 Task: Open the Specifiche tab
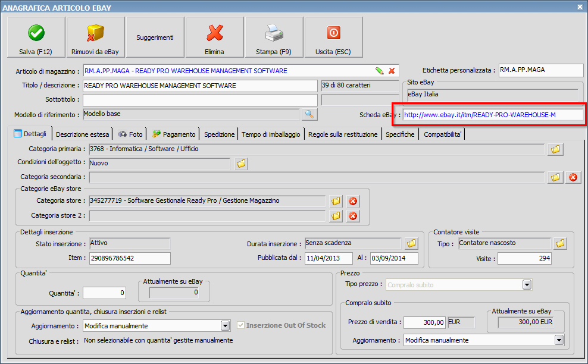pyautogui.click(x=400, y=134)
